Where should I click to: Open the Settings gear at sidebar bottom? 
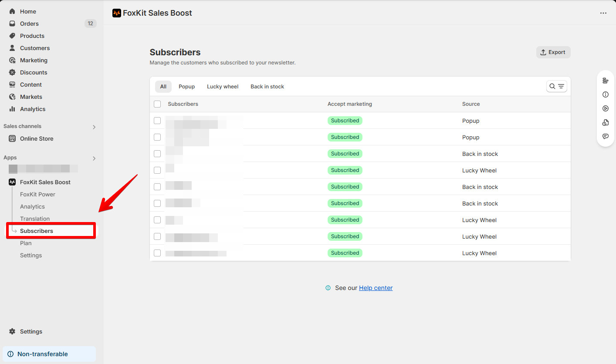(12, 331)
